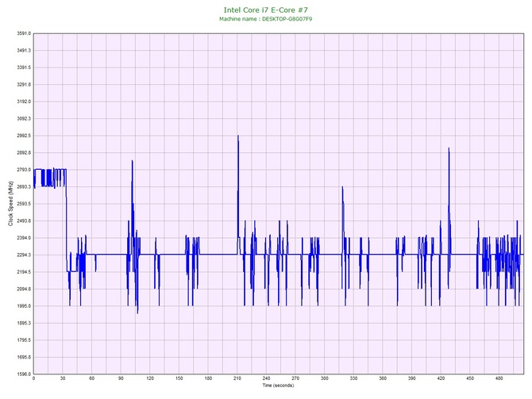Click the 360 seconds x-axis tick label
Screen dimensions: 532x399
tap(383, 378)
